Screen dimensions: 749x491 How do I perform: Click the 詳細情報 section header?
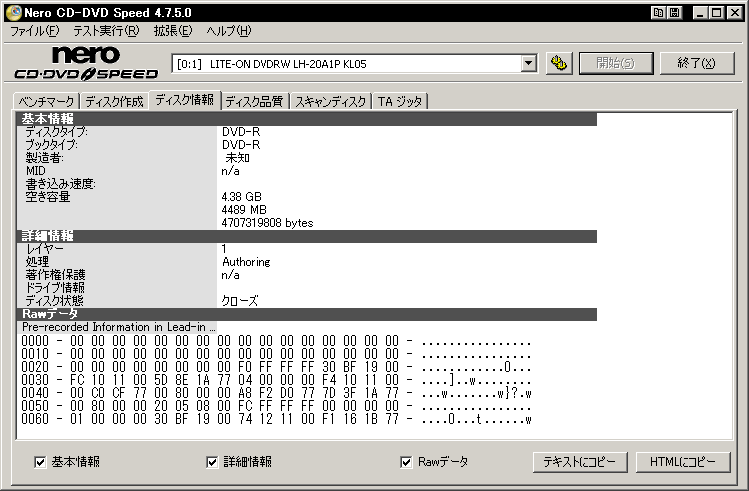pyautogui.click(x=307, y=236)
